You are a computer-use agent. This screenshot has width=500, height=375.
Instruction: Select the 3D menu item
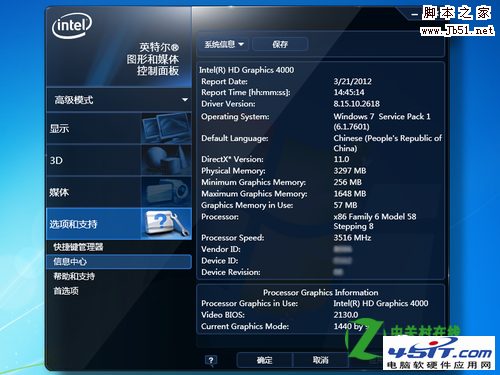[x=119, y=160]
